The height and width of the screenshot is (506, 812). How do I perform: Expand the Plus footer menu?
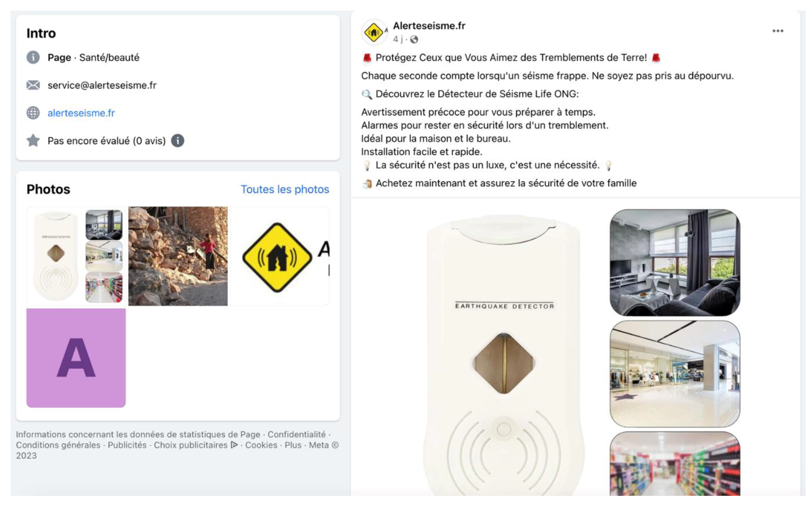pyautogui.click(x=293, y=445)
